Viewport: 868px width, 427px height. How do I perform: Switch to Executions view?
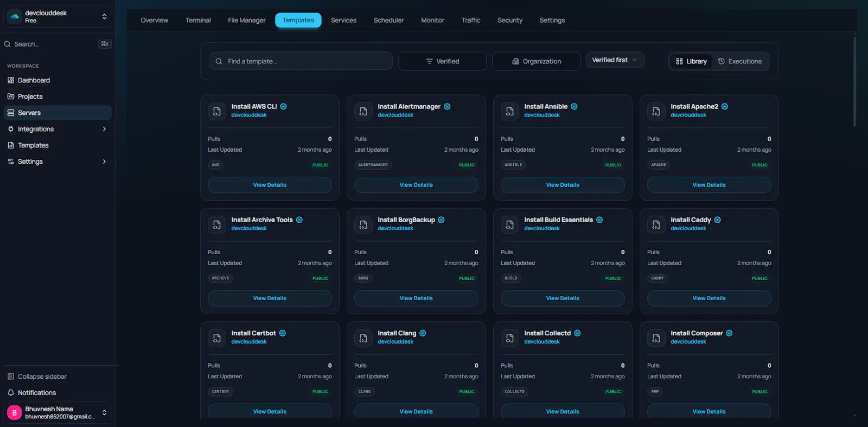coord(740,61)
